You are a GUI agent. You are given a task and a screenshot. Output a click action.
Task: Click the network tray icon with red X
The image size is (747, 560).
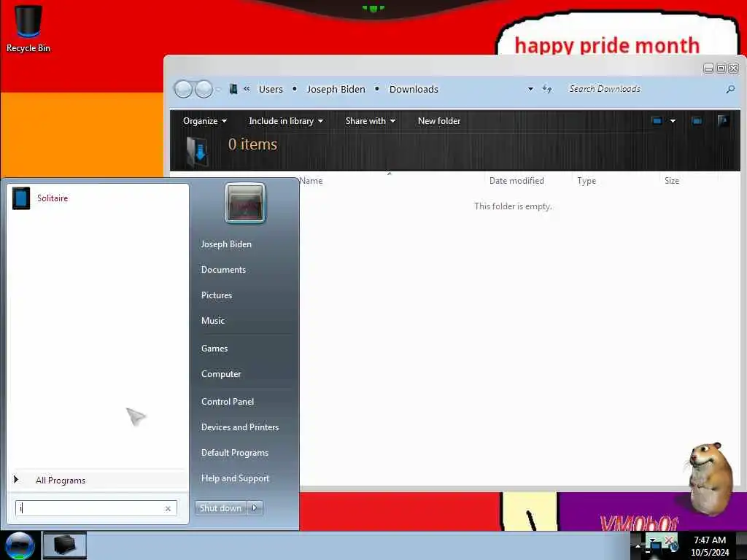pyautogui.click(x=670, y=542)
